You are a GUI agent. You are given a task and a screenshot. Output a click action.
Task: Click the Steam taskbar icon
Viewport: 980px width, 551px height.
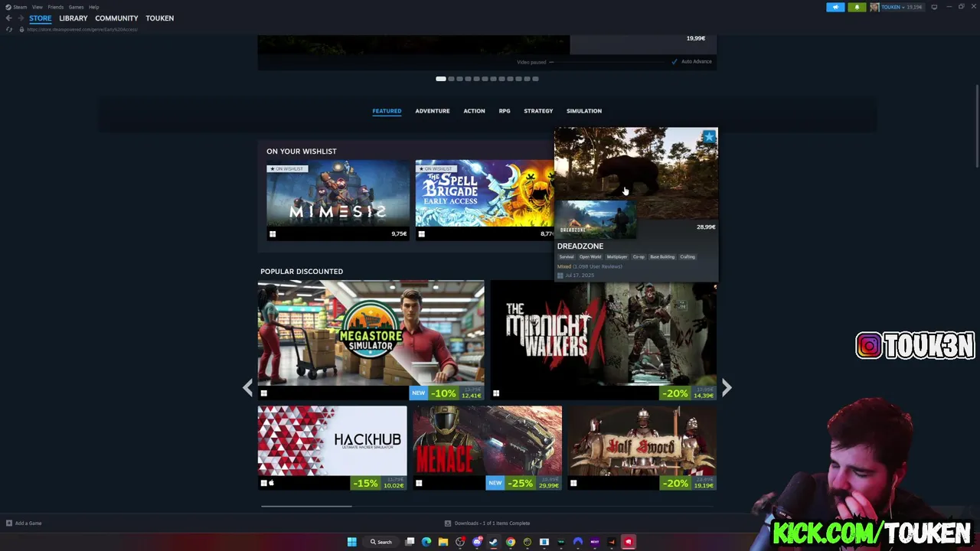click(494, 542)
